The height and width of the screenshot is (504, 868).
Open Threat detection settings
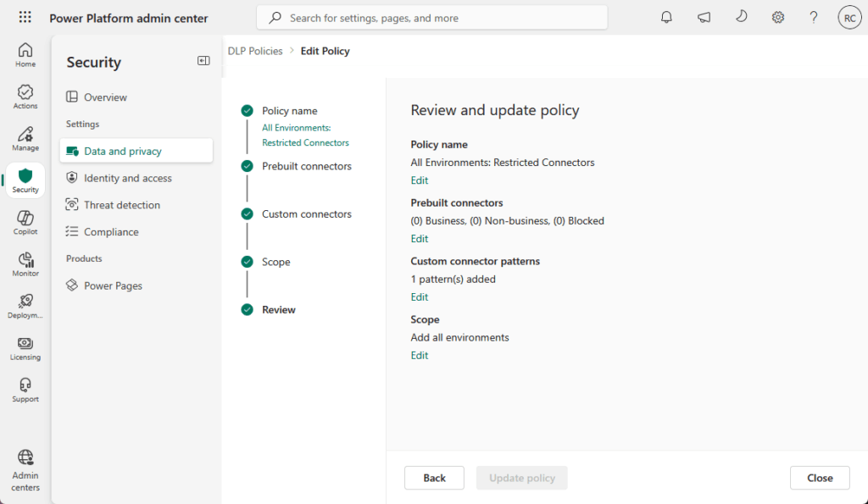click(x=136, y=205)
